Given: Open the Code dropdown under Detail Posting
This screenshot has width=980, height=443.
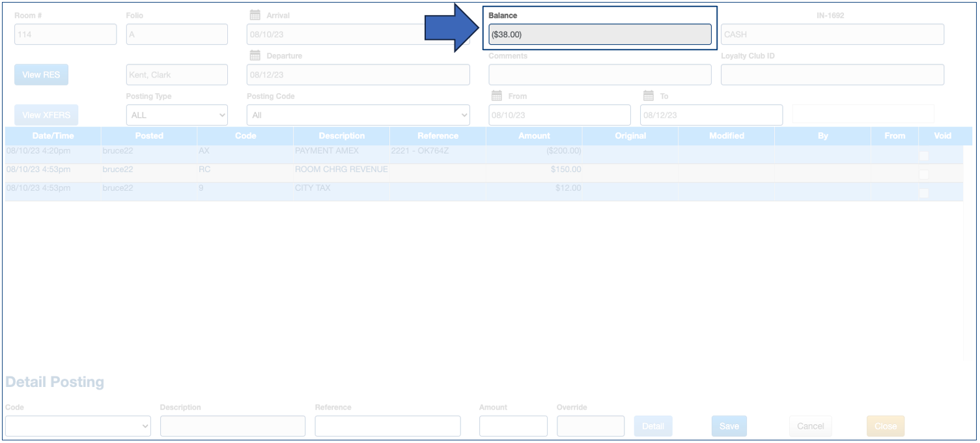Looking at the screenshot, I should [78, 425].
